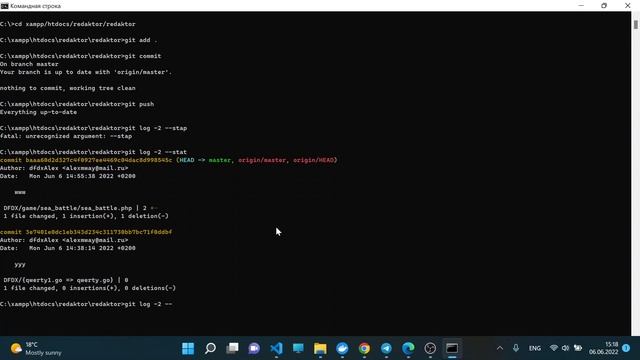The height and width of the screenshot is (360, 640).
Task: Click the 'On branch master' line
Action: (29, 64)
